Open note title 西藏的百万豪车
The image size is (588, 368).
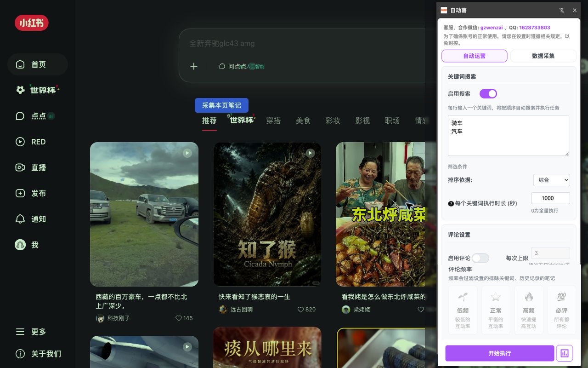tap(141, 301)
